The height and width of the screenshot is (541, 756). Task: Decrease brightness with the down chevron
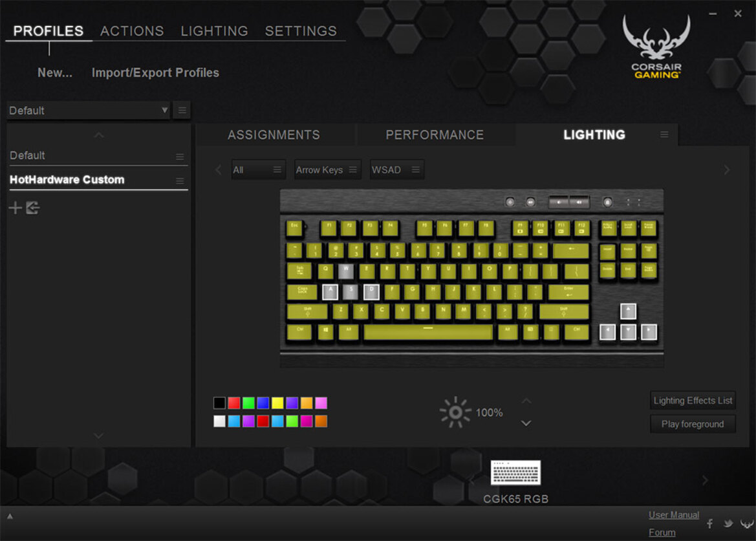[526, 423]
